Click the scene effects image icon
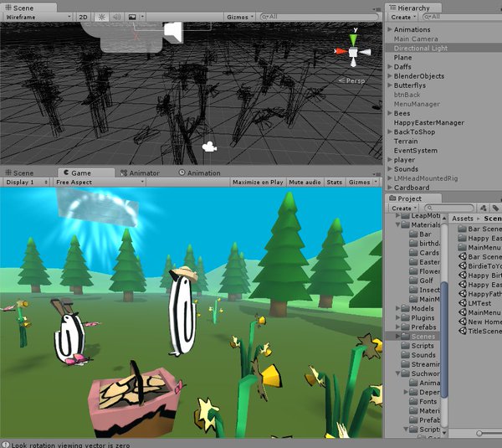 pos(132,17)
